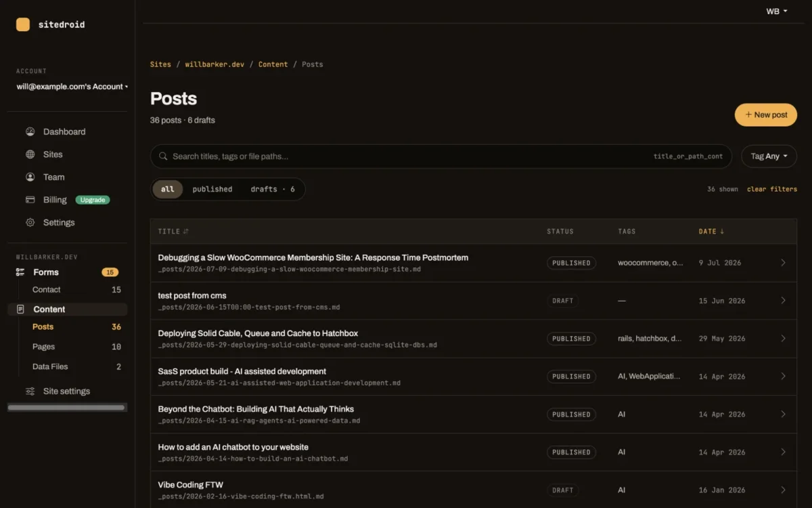Switch to the 'published' filter
Screen dimensions: 812x508
pyautogui.click(x=212, y=190)
